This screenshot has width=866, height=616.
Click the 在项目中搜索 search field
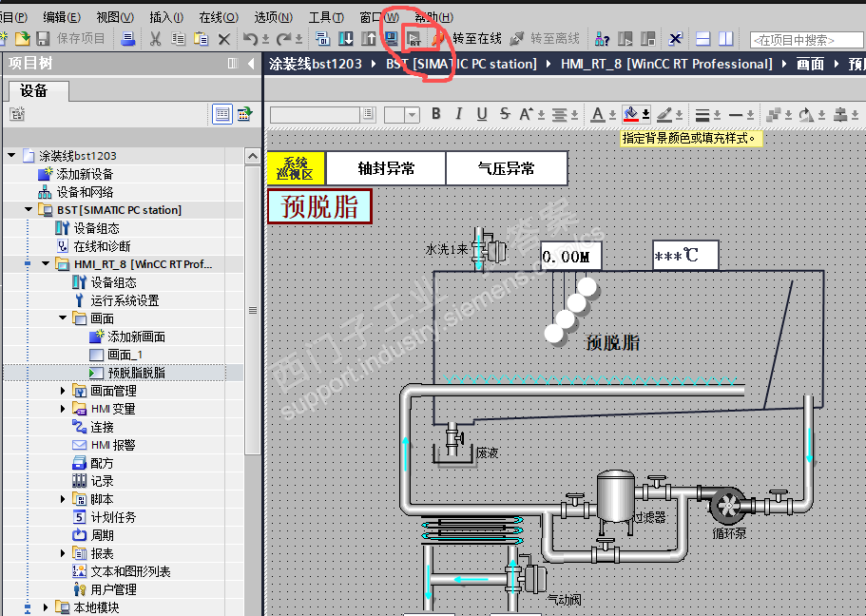806,40
